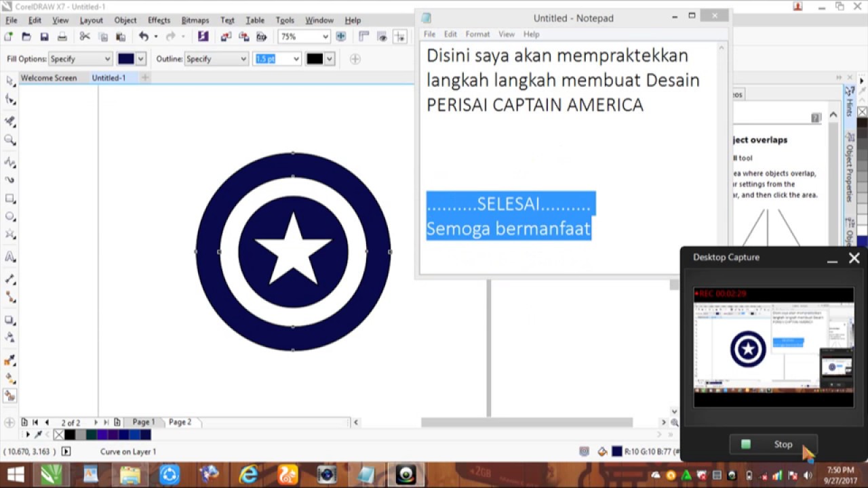Click the Print icon
868x488 pixels.
point(62,37)
